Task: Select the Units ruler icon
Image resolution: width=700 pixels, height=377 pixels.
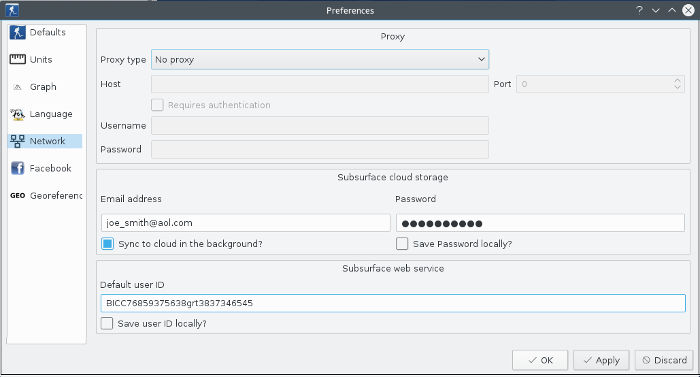Action: [18, 59]
